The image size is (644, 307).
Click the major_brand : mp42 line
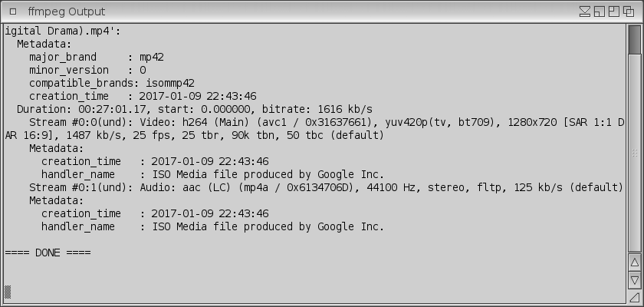(96, 57)
